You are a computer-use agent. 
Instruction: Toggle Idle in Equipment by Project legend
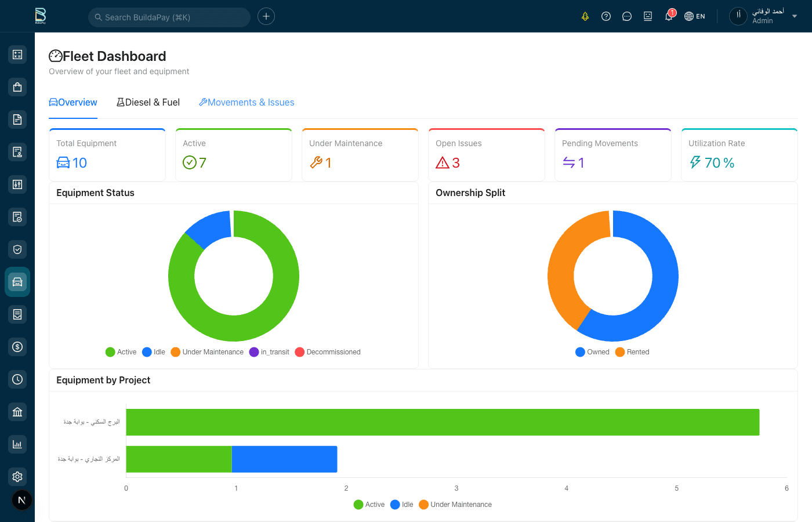402,505
